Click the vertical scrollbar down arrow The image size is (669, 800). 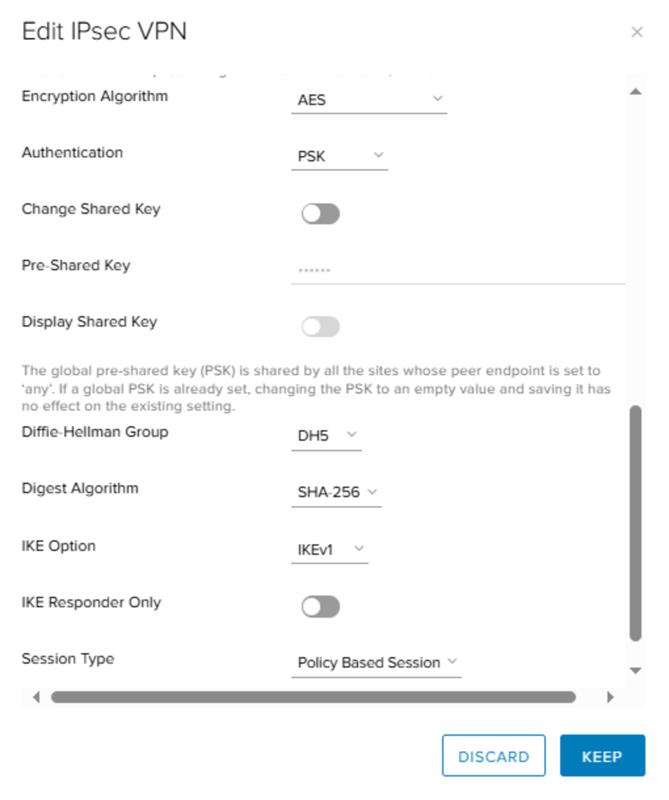point(635,670)
